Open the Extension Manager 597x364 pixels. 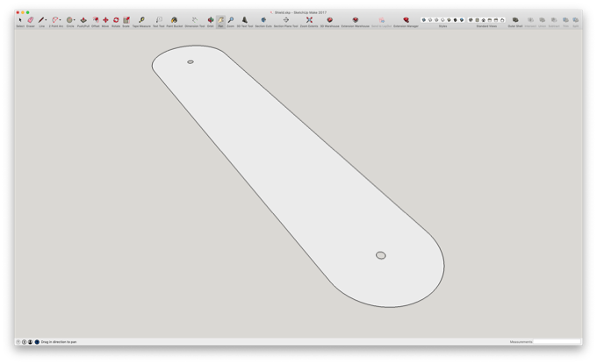[406, 20]
